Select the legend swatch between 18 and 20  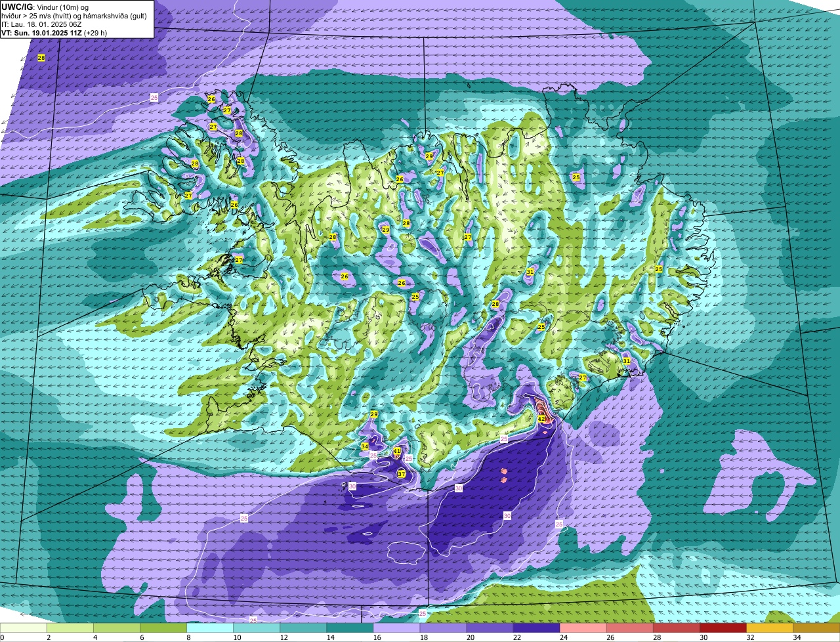(443, 628)
